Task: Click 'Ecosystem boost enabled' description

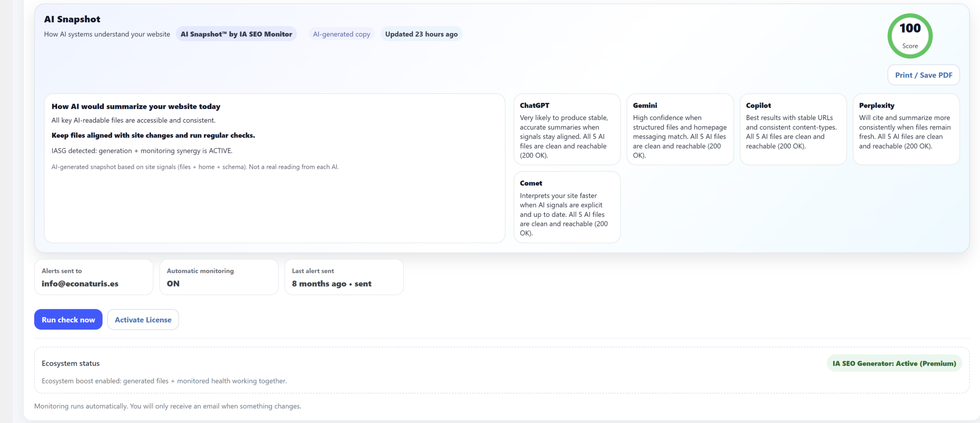Action: click(x=164, y=381)
